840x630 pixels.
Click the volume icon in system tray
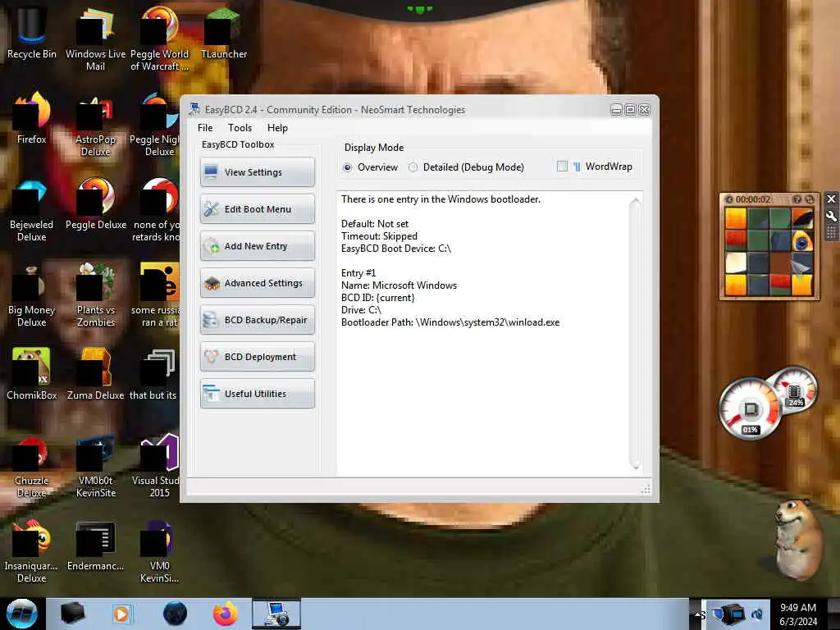(x=757, y=614)
